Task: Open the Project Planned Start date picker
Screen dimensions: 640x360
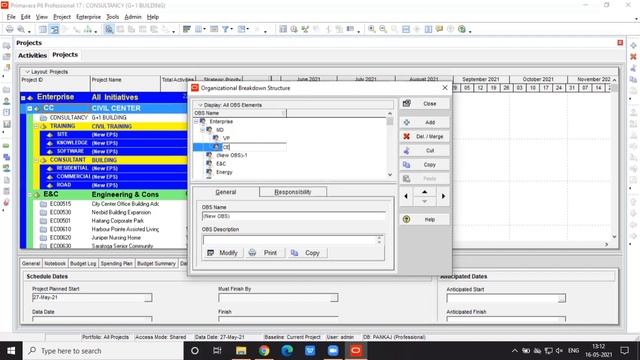Action: (x=148, y=298)
